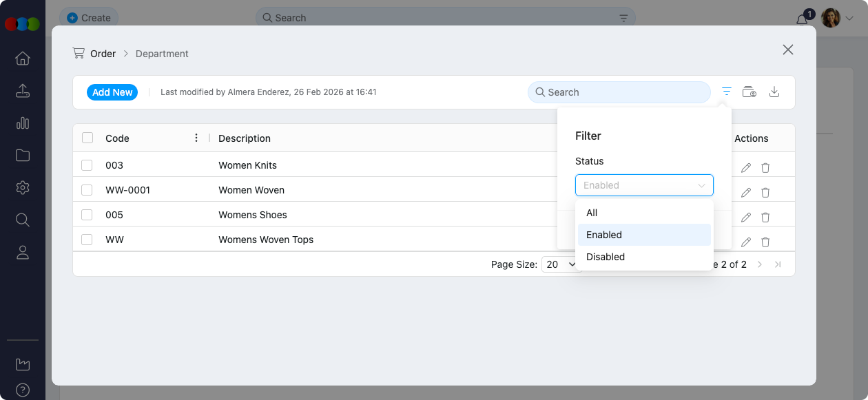The width and height of the screenshot is (868, 400).
Task: Check the box for code 003
Action: click(87, 165)
